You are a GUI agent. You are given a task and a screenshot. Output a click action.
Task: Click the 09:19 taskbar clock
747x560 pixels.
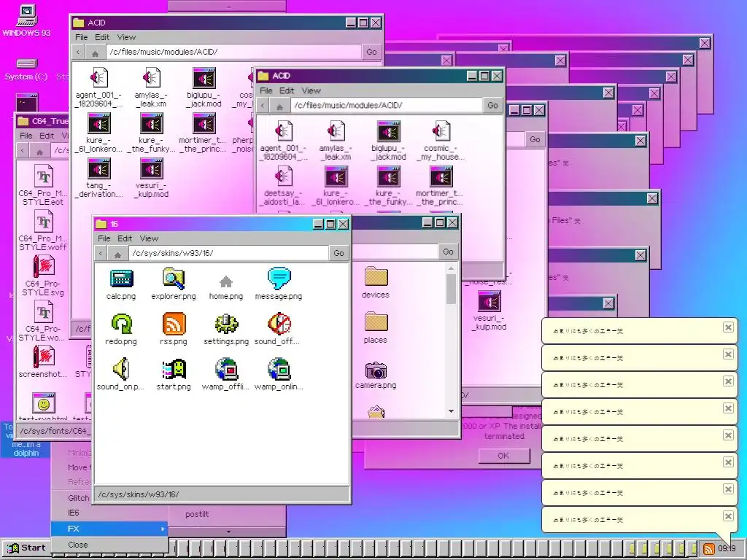[x=727, y=548]
